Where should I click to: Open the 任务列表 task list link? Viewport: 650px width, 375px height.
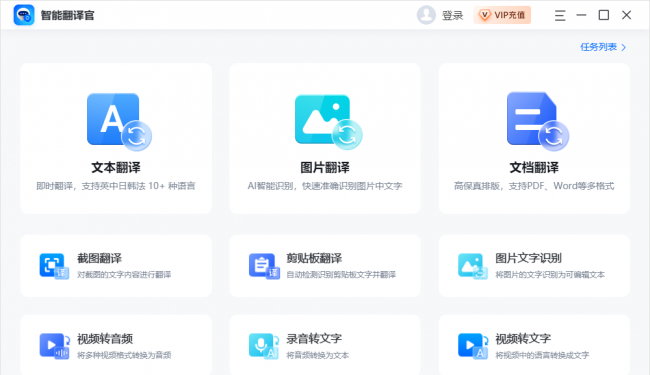pos(599,47)
